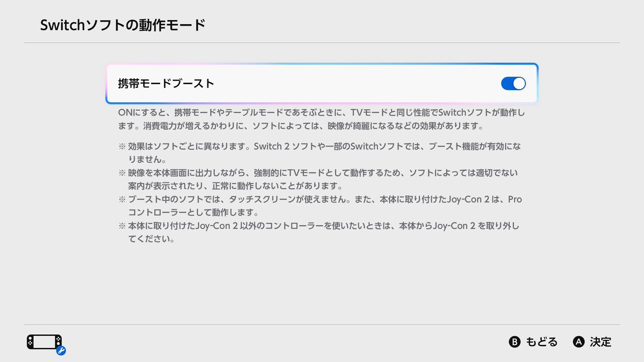Click the A 決定 button
Screen dimensions: 644x362
click(592, 342)
